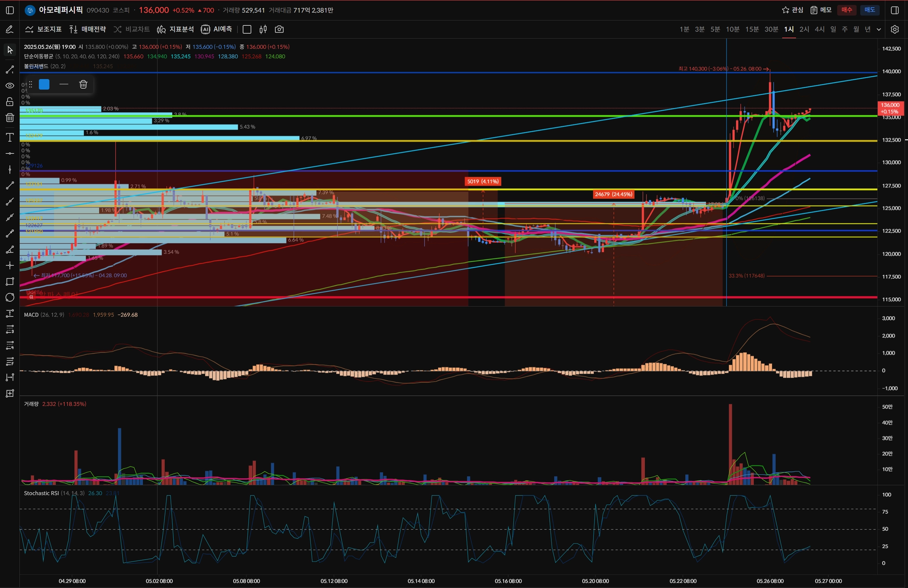908x588 pixels.
Task: Switch to the 30분 timeframe tab
Action: [771, 29]
